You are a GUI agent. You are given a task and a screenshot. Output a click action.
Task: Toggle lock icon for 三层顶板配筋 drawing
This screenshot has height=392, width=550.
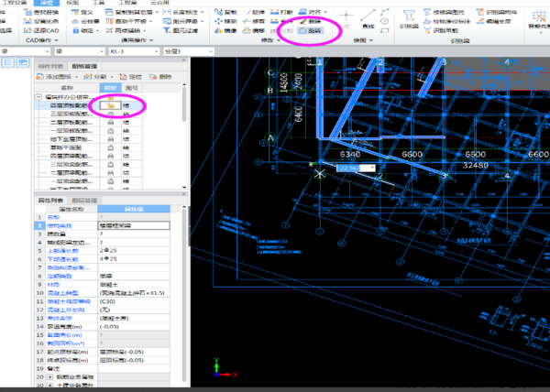110,114
